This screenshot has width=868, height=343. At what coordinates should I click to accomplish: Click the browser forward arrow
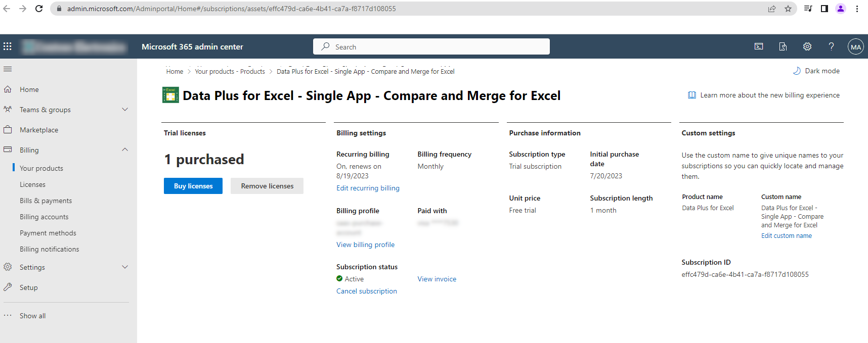pos(23,9)
